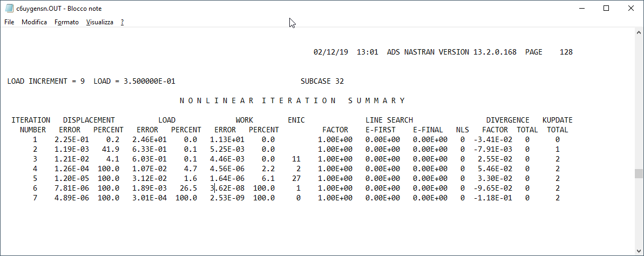Close the c6uygensn.OUT window
The image size is (644, 256).
(631, 9)
